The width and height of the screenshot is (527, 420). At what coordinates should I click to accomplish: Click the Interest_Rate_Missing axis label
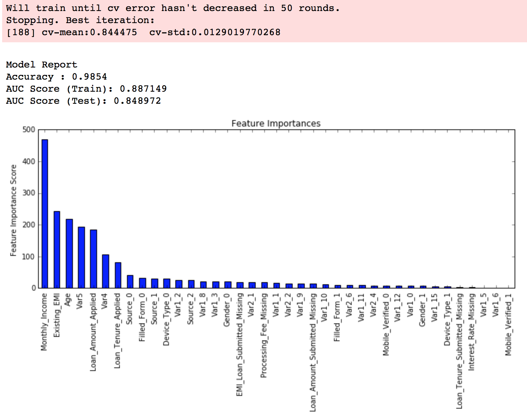[472, 332]
